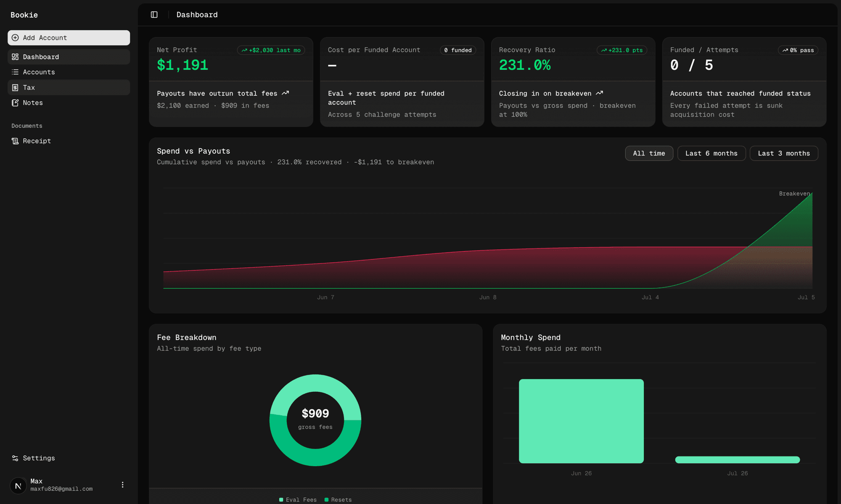This screenshot has width=841, height=504.
Task: Go to the Tax section
Action: [x=69, y=87]
